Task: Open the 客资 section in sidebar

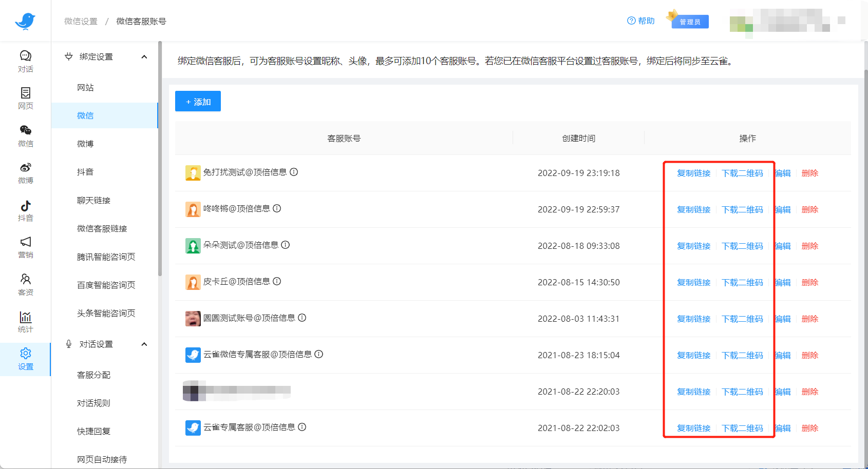Action: tap(25, 284)
